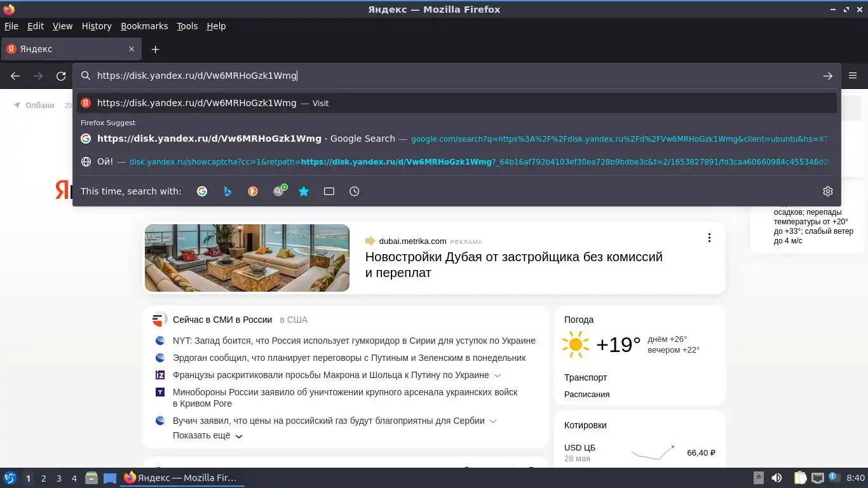Viewport: 868px width, 488px height.
Task: Open the Edit menu
Action: click(x=36, y=26)
